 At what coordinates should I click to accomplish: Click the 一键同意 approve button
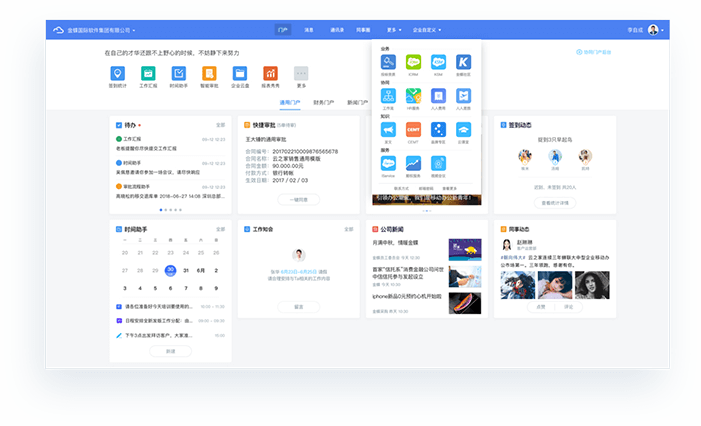(297, 199)
